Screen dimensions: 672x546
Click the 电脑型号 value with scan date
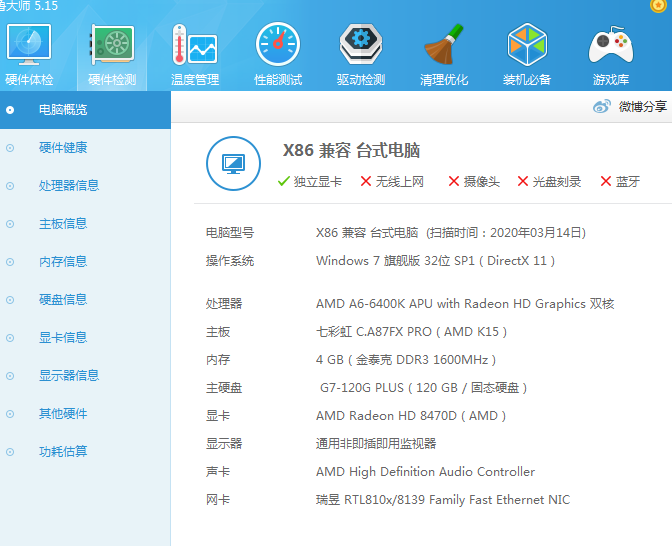tap(451, 233)
